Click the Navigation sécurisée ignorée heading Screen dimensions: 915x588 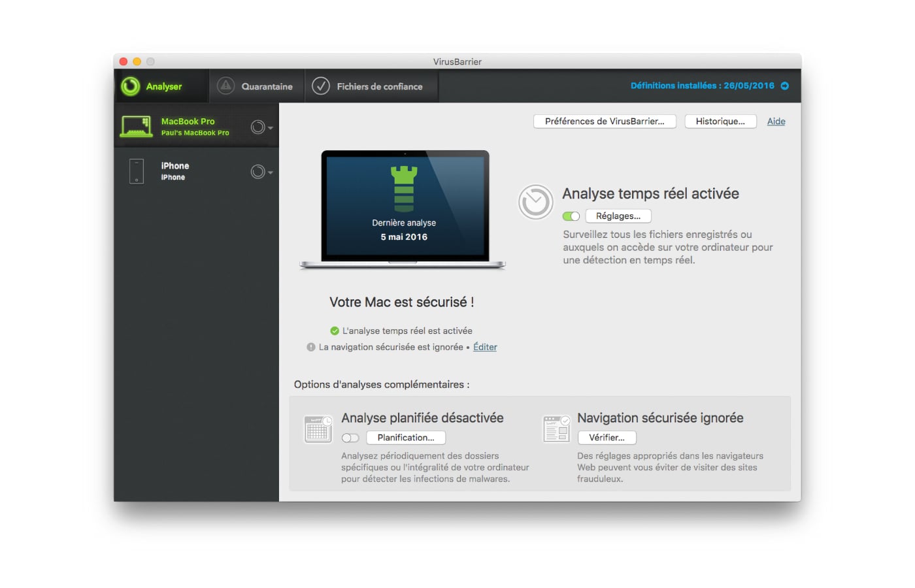(x=660, y=418)
